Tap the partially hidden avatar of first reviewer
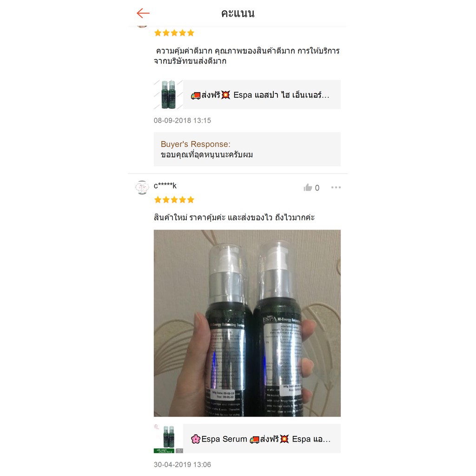476x476 pixels. pyautogui.click(x=142, y=26)
